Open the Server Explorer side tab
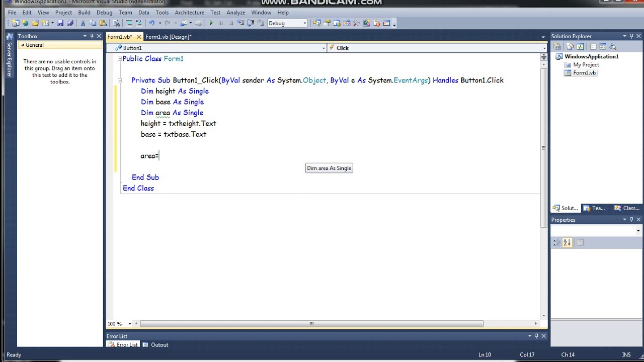644x362 pixels. 9,55
